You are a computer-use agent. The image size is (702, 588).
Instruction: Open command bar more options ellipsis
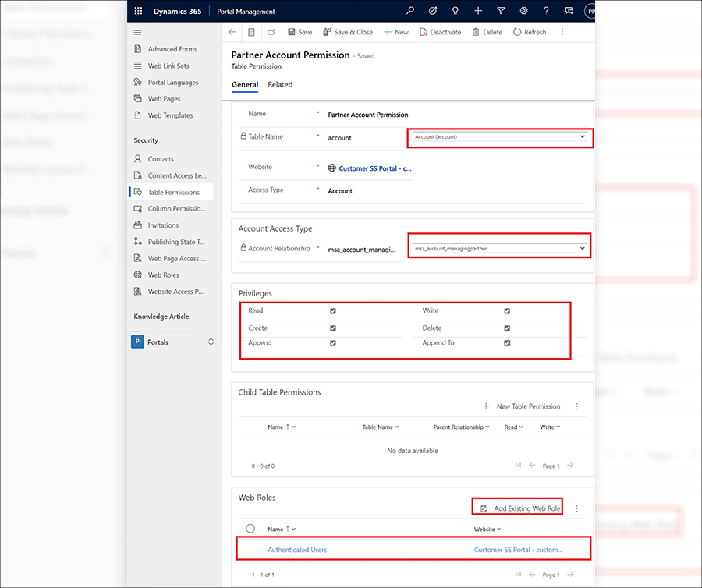562,32
